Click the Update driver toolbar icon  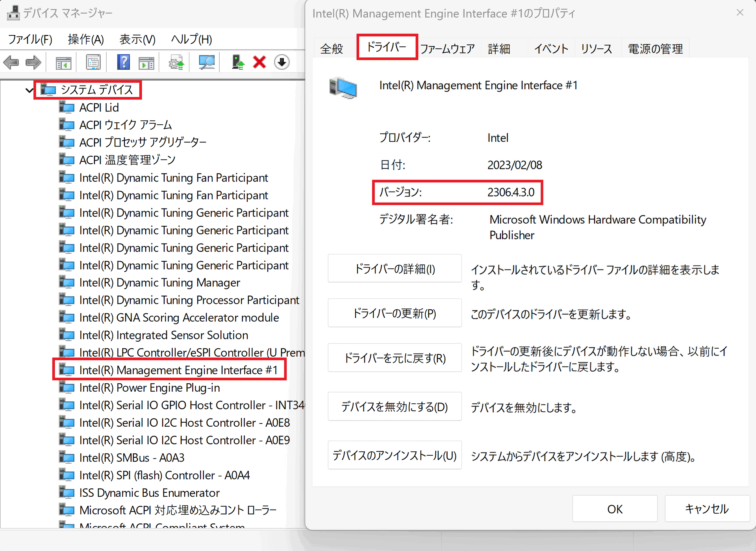[x=176, y=62]
